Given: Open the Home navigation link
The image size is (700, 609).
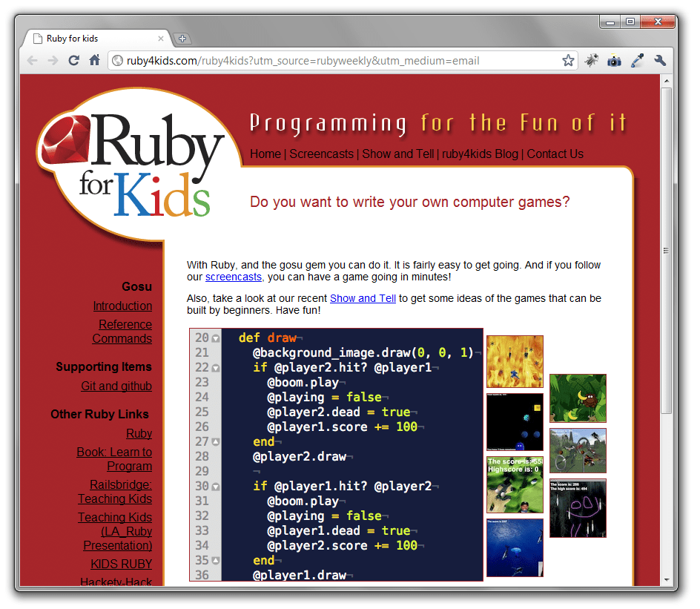Looking at the screenshot, I should click(x=265, y=154).
